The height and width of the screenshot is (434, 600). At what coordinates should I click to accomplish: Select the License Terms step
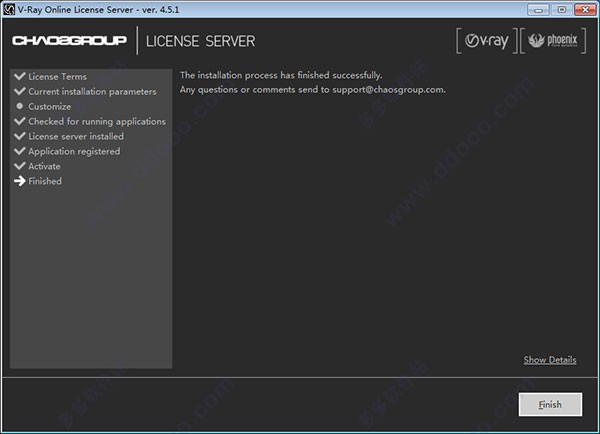(x=57, y=76)
